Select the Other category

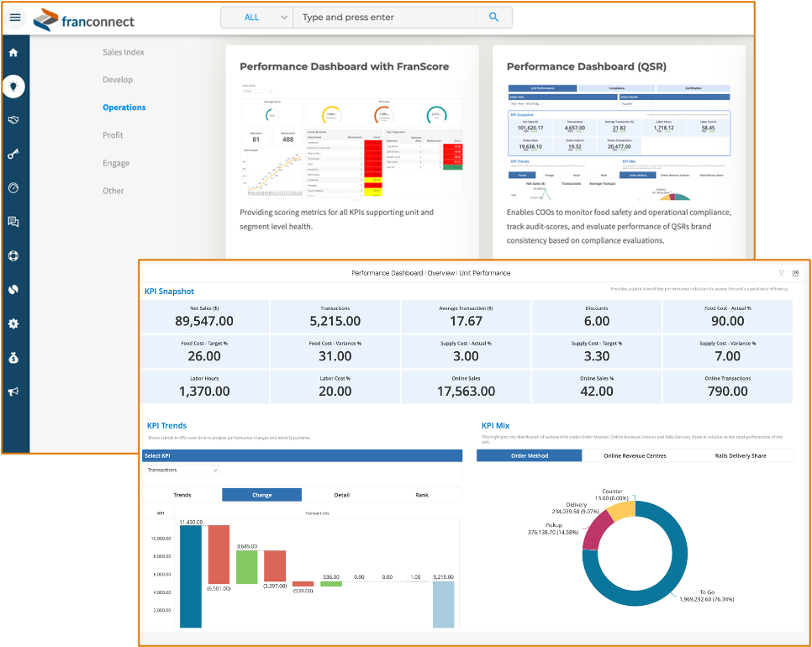113,191
